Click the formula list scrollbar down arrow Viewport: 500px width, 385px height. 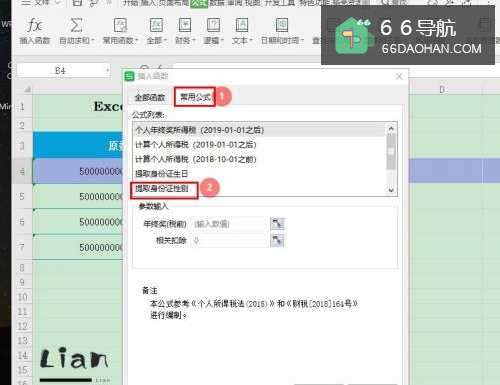click(x=391, y=190)
